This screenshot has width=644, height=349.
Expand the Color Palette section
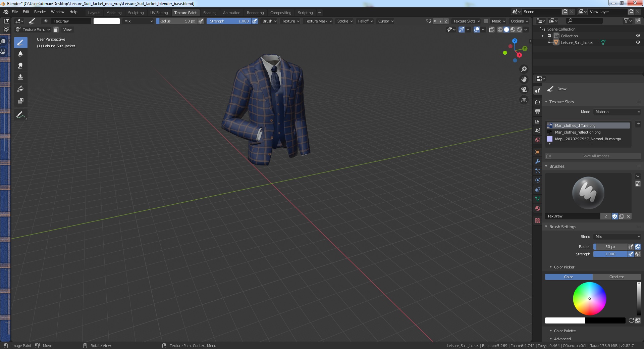coord(565,331)
